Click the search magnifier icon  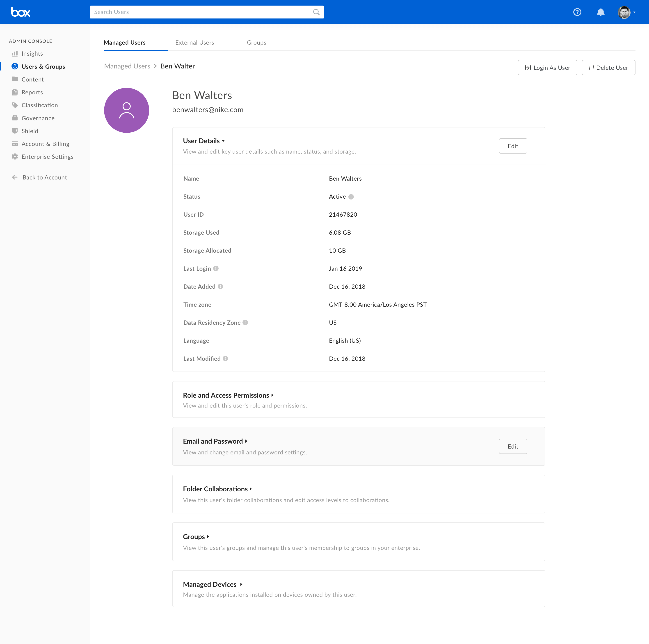(316, 12)
